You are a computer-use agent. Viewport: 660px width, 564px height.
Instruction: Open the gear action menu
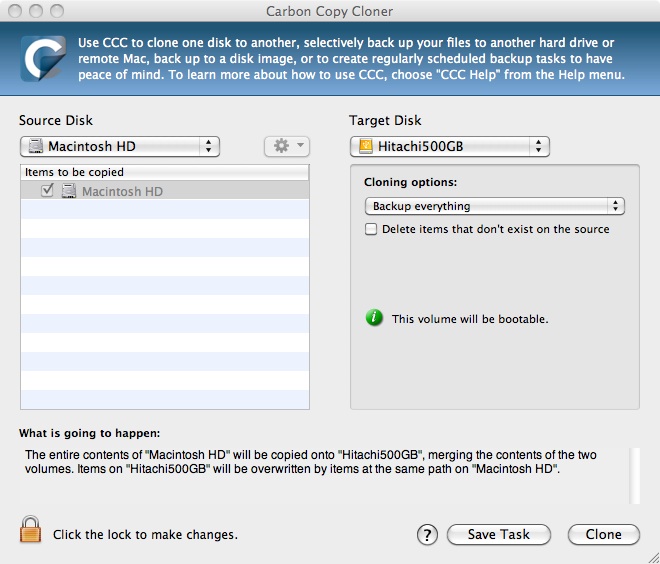point(287,146)
